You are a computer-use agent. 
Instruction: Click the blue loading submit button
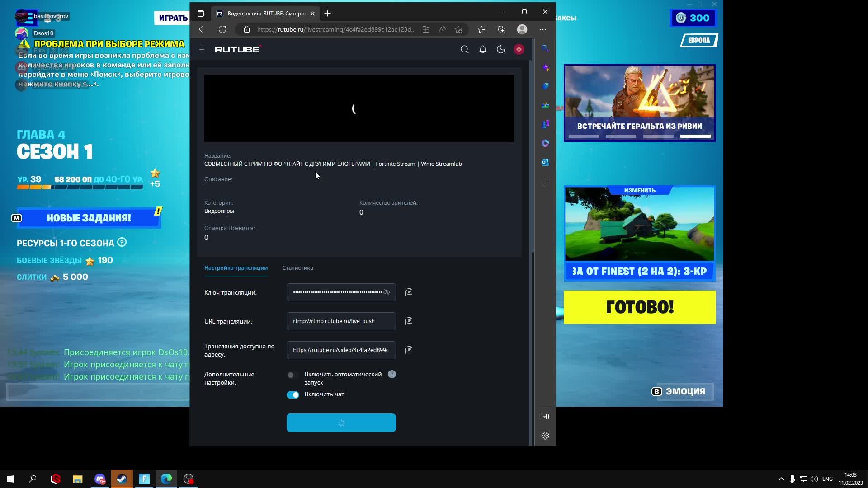point(341,422)
